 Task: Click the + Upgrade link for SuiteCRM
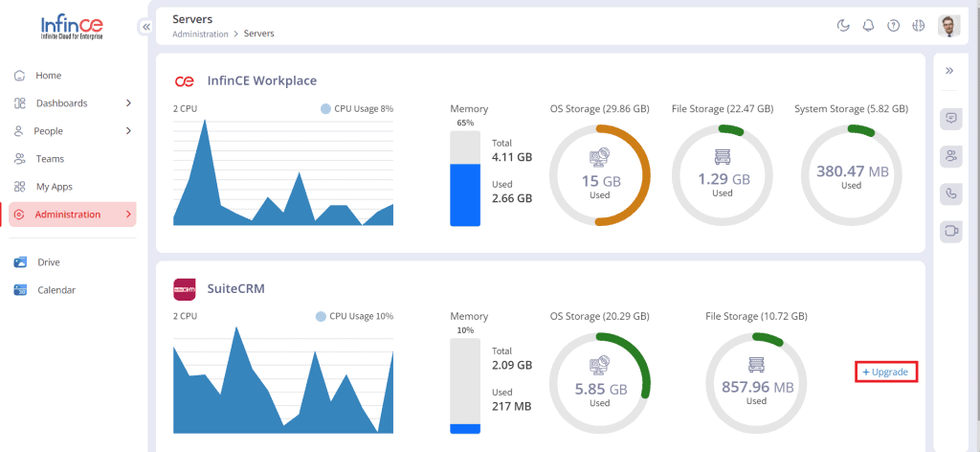pos(886,372)
